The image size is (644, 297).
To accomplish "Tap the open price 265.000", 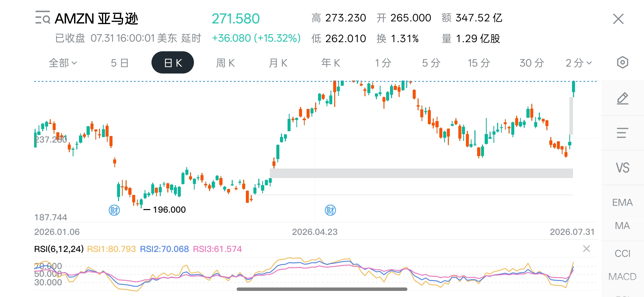I will click(411, 18).
